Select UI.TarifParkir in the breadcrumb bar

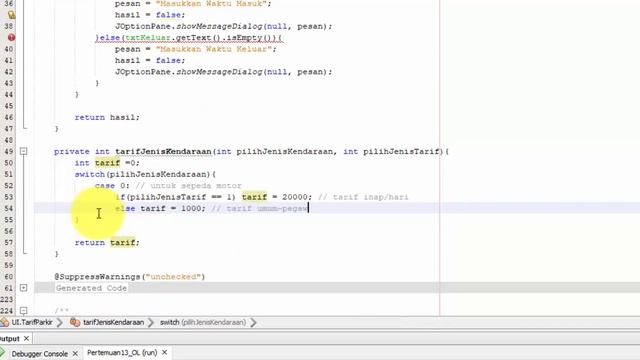pyautogui.click(x=32, y=322)
